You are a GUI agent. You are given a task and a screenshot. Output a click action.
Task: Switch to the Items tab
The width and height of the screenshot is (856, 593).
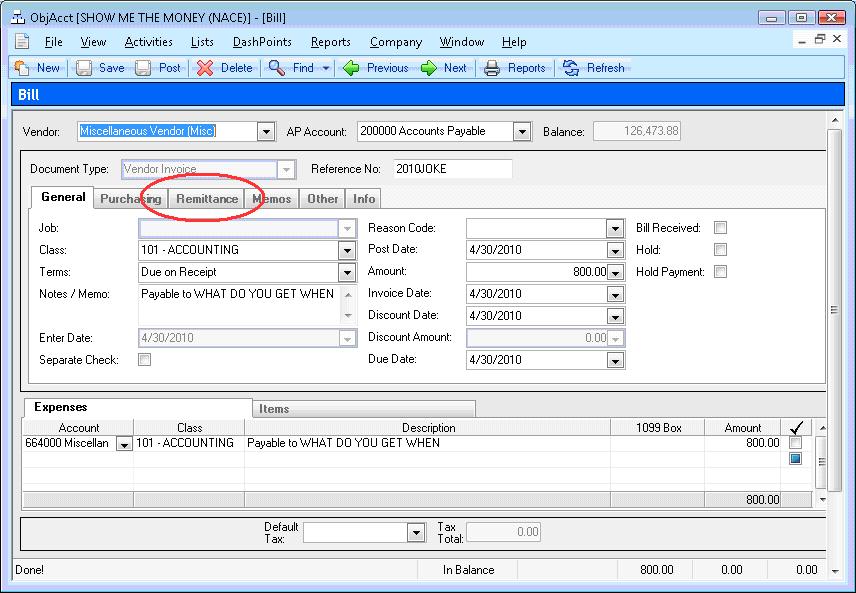pyautogui.click(x=274, y=408)
